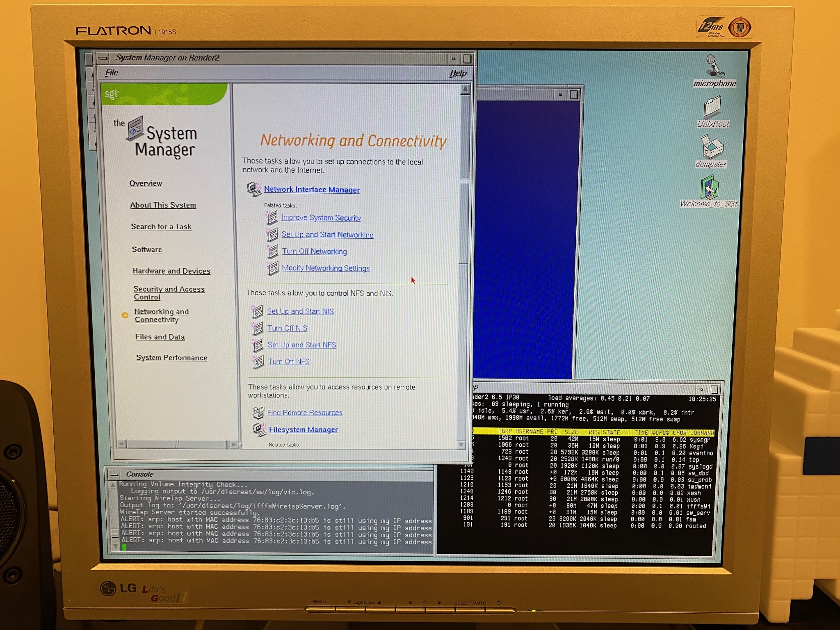Click the Set Up and Start Networking icon

click(272, 234)
